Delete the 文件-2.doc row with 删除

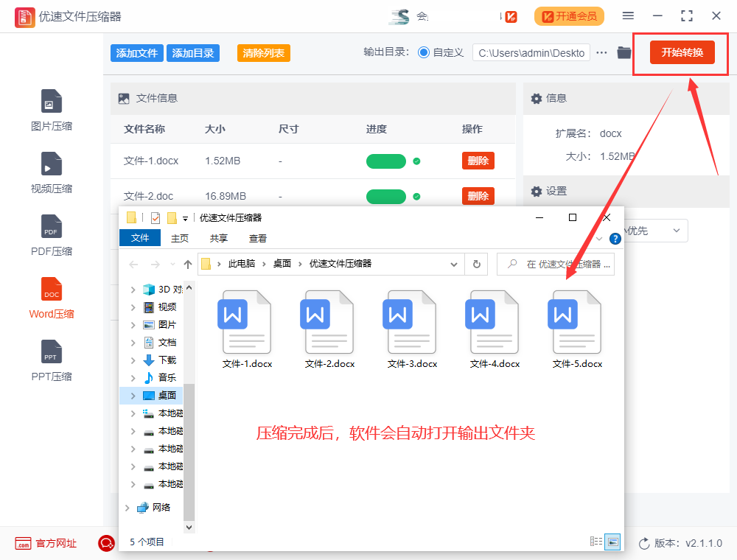[478, 196]
